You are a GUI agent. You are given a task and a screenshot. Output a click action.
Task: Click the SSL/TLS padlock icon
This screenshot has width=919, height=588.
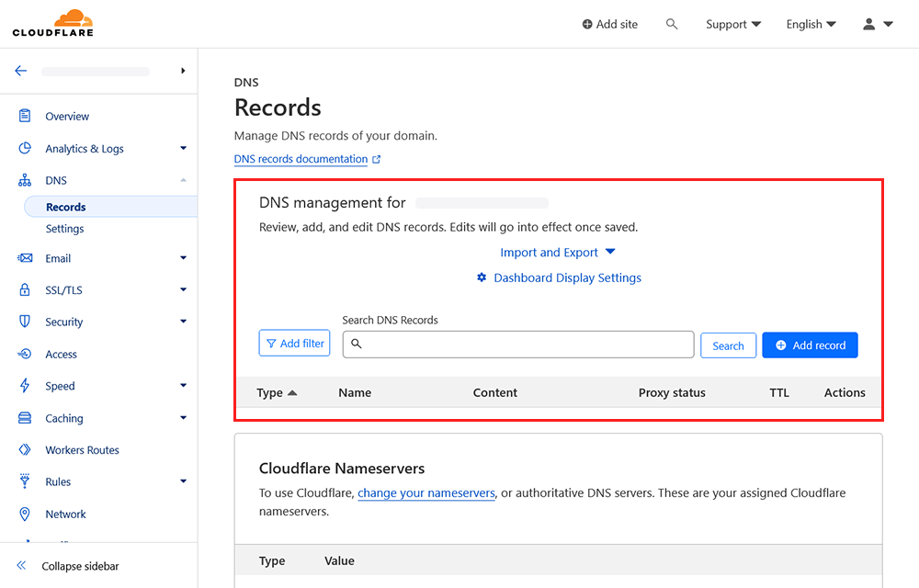point(25,289)
